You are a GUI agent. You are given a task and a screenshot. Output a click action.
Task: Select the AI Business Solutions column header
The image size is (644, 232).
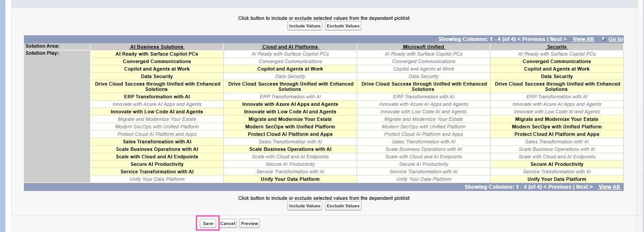coord(157,47)
